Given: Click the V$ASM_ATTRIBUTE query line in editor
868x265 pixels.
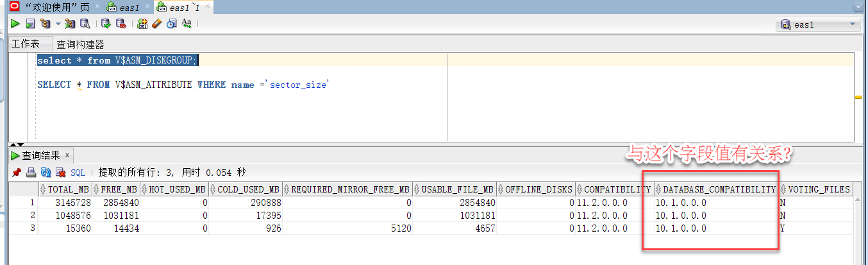Looking at the screenshot, I should [183, 85].
